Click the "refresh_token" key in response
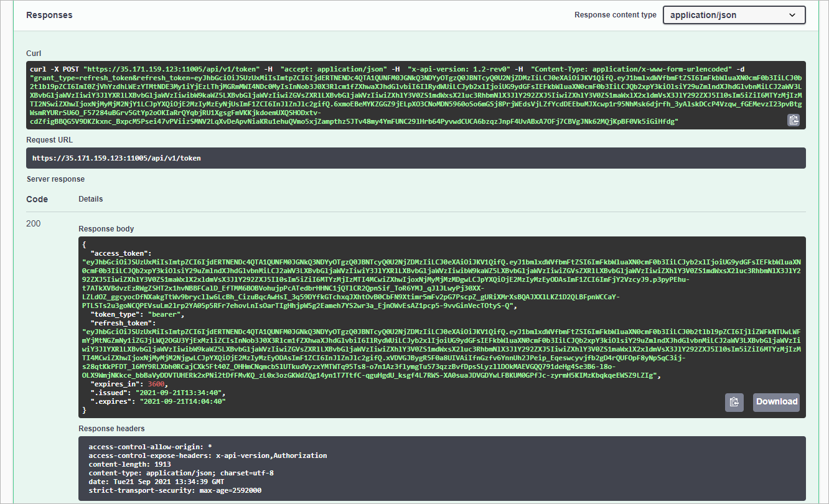The width and height of the screenshot is (829, 504). (123, 324)
